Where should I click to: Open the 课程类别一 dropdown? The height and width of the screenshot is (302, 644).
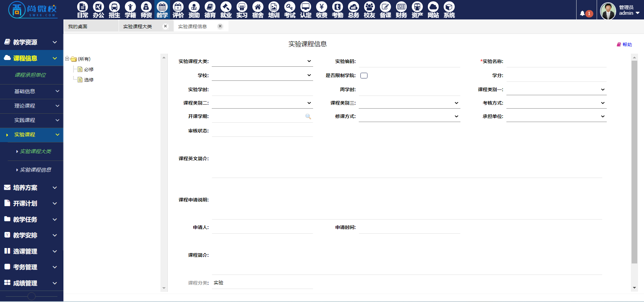(556, 89)
